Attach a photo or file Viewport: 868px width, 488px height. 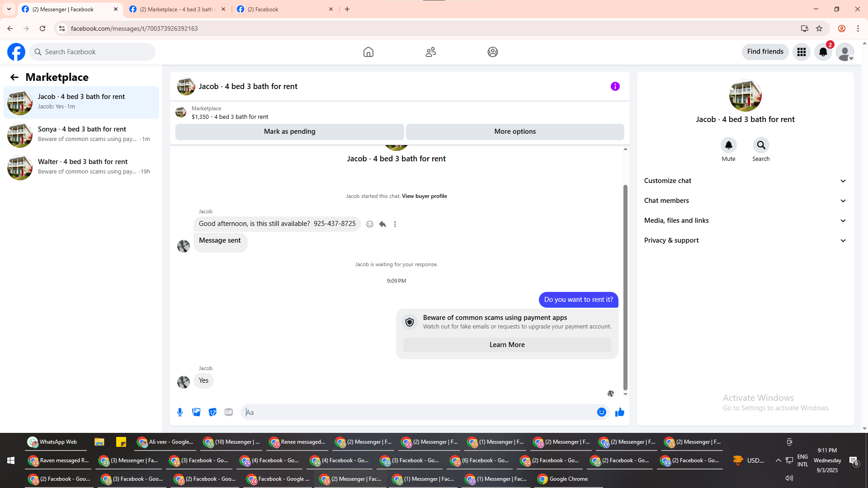[x=196, y=412]
